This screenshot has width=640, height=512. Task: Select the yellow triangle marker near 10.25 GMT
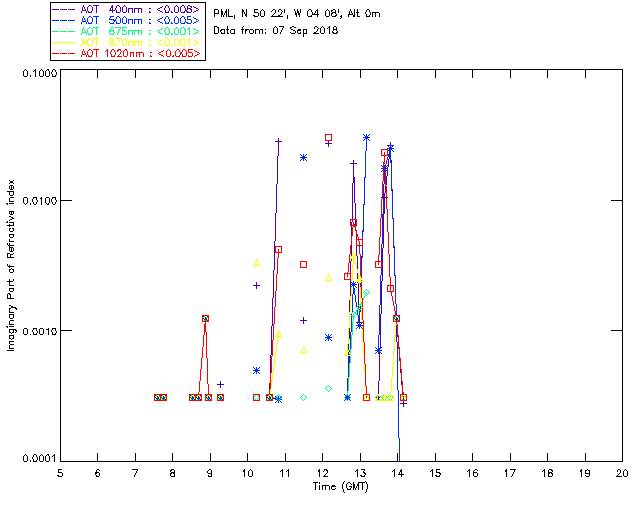click(x=256, y=263)
